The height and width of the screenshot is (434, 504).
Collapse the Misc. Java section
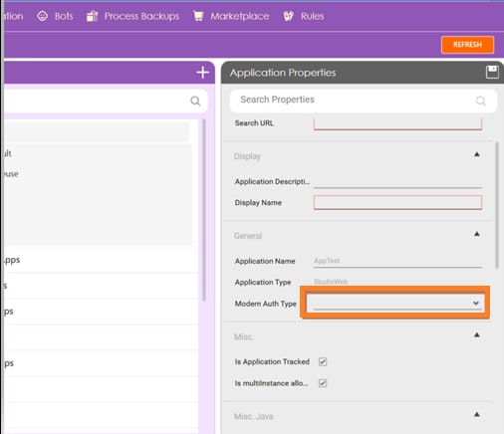point(477,414)
